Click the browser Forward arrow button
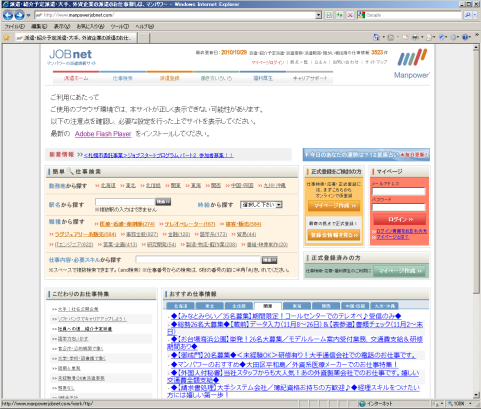481x409 pixels. pyautogui.click(x=19, y=15)
